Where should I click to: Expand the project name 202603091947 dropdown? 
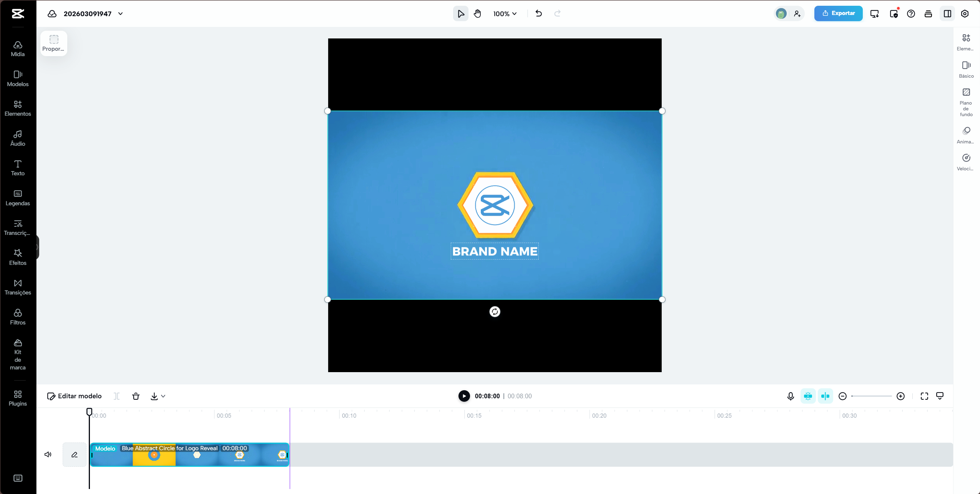[121, 13]
